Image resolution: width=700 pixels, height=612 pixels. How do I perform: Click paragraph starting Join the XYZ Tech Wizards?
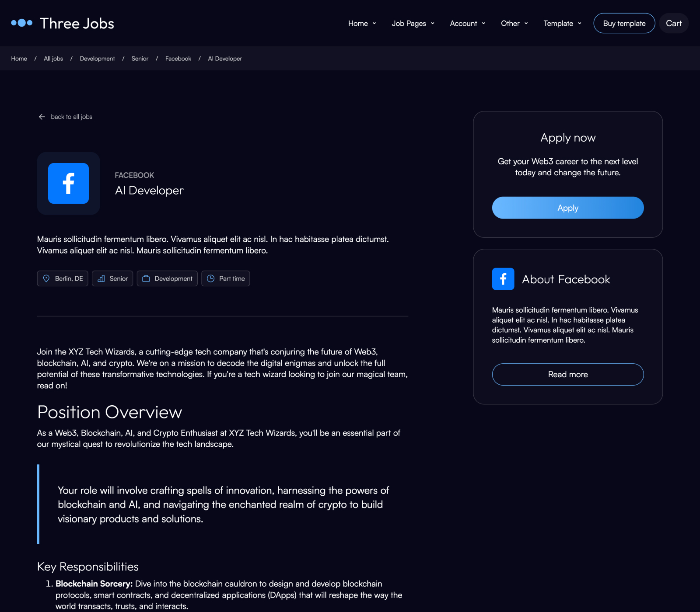point(222,369)
